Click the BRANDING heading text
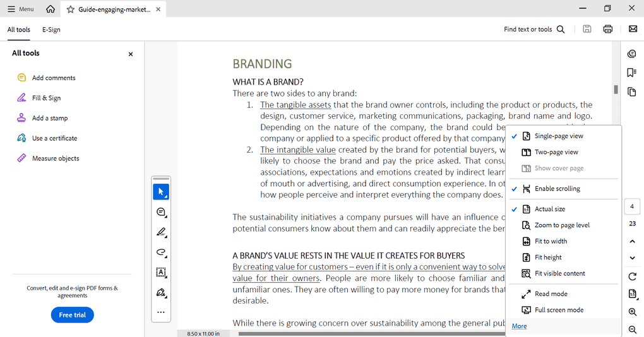The image size is (644, 337). 262,64
